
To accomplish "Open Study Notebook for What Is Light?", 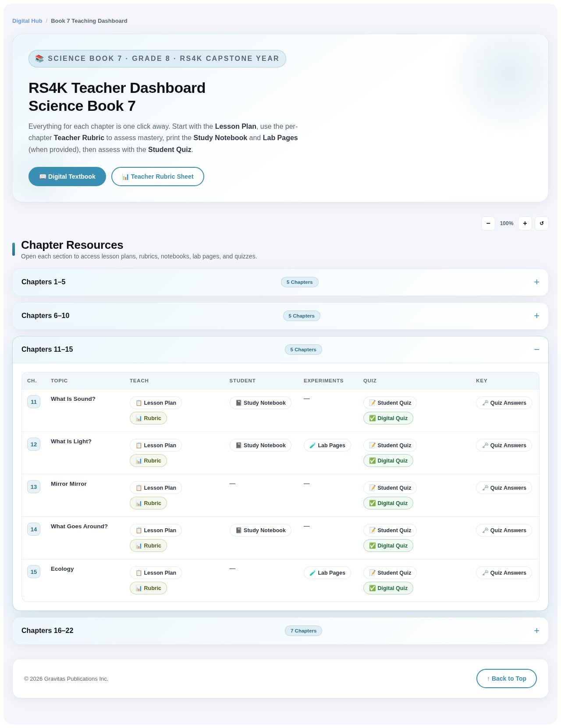I will (260, 445).
